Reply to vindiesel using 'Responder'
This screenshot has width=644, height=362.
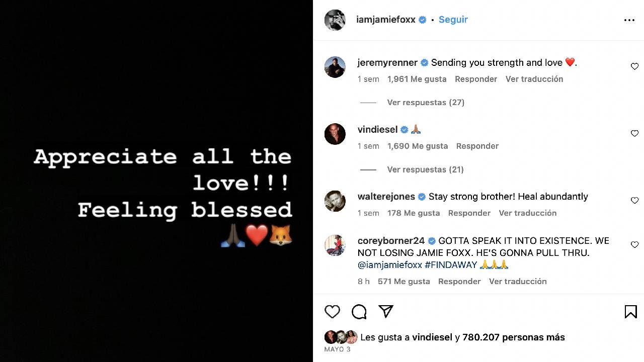pos(477,146)
